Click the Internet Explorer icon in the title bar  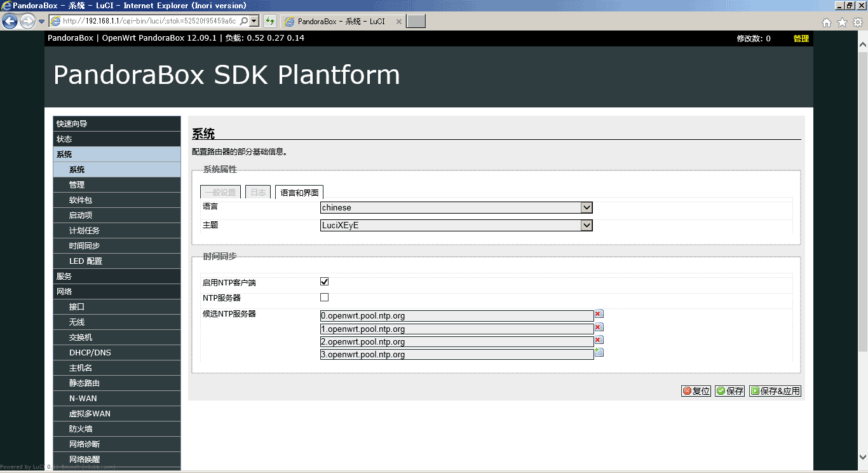pyautogui.click(x=6, y=5)
